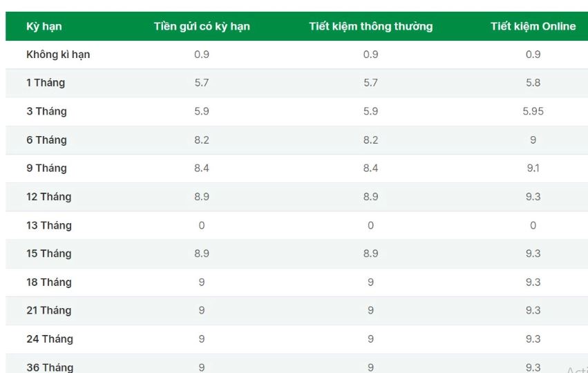This screenshot has width=588, height=373.
Task: Select the '15 Tháng' row label
Action: point(49,254)
